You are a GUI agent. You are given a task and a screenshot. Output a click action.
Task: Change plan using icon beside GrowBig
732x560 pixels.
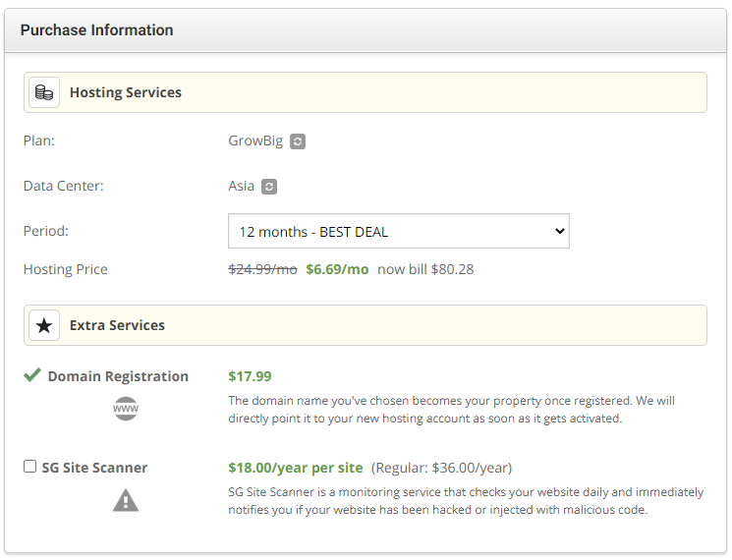click(x=298, y=141)
